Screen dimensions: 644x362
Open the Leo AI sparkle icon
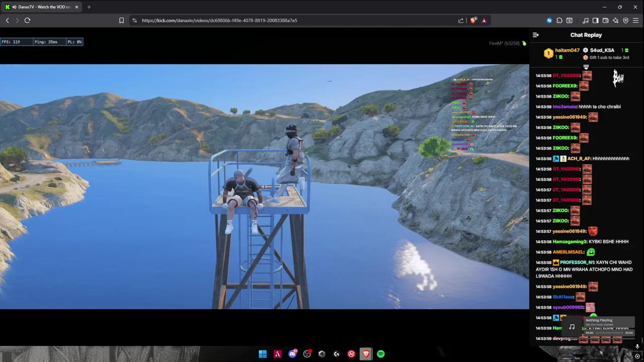tap(615, 21)
